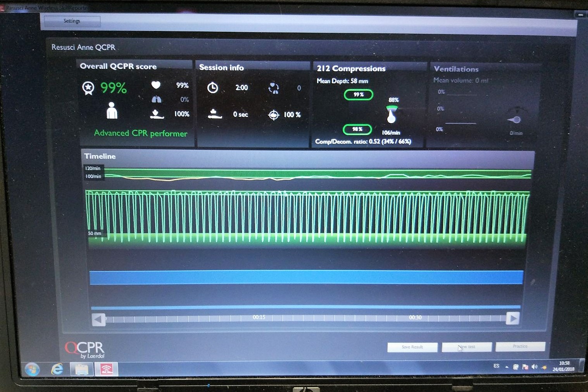Screen dimensions: 588x392
Task: Click the Practice button
Action: point(520,346)
